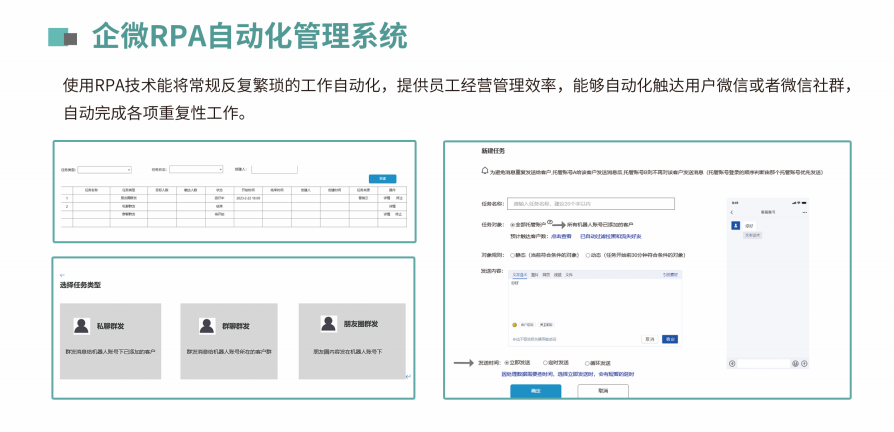Click the 操作 column header in task table
This screenshot has height=432, width=894.
[x=392, y=190]
